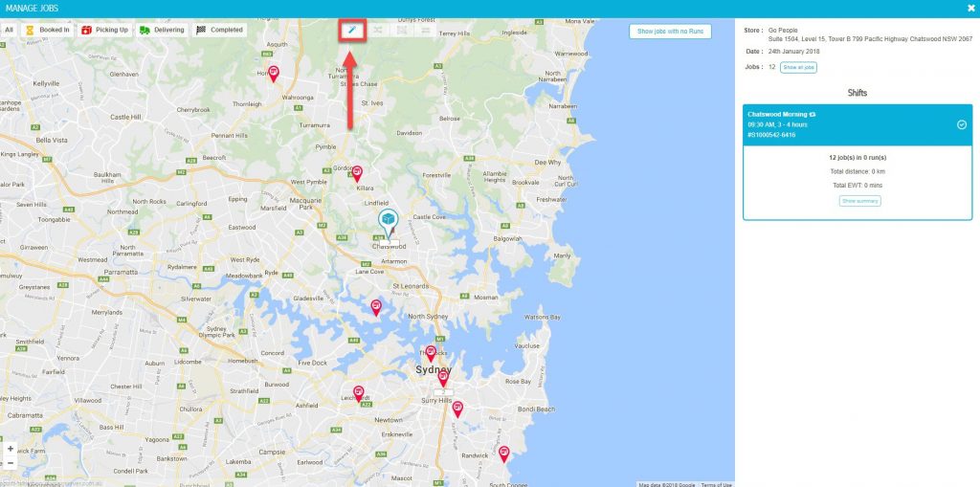The height and width of the screenshot is (487, 980).
Task: Click the job pin southeast of Surry Hills
Action: click(x=457, y=409)
